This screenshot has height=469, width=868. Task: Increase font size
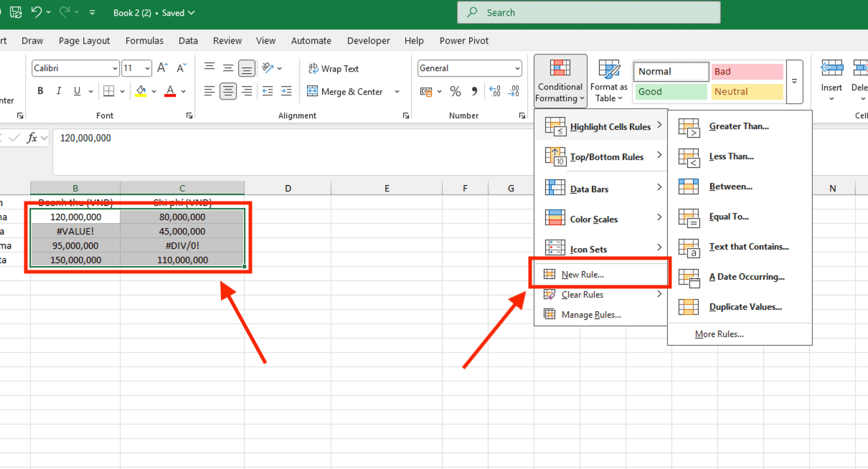[163, 68]
